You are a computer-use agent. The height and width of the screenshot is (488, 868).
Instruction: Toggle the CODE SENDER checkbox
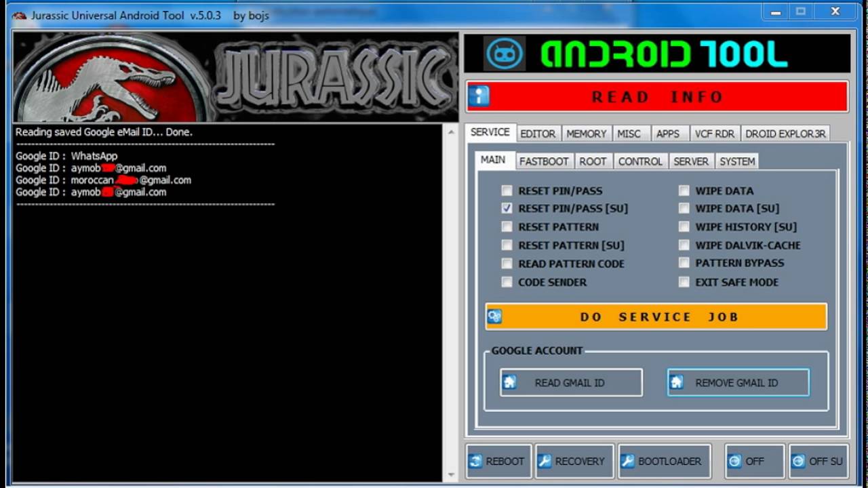click(x=507, y=281)
